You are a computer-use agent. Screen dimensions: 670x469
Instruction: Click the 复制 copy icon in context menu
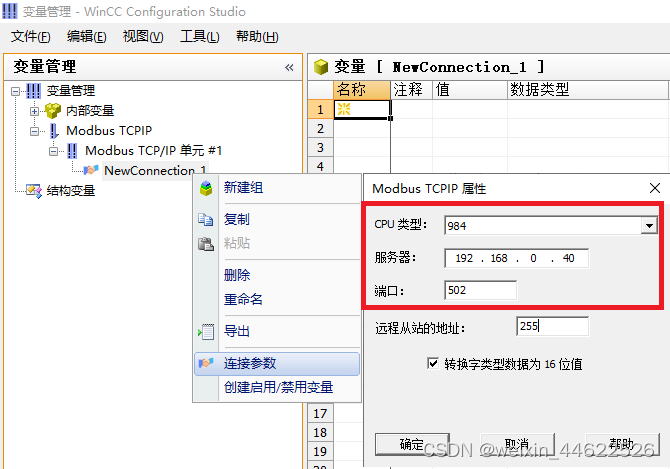(206, 220)
